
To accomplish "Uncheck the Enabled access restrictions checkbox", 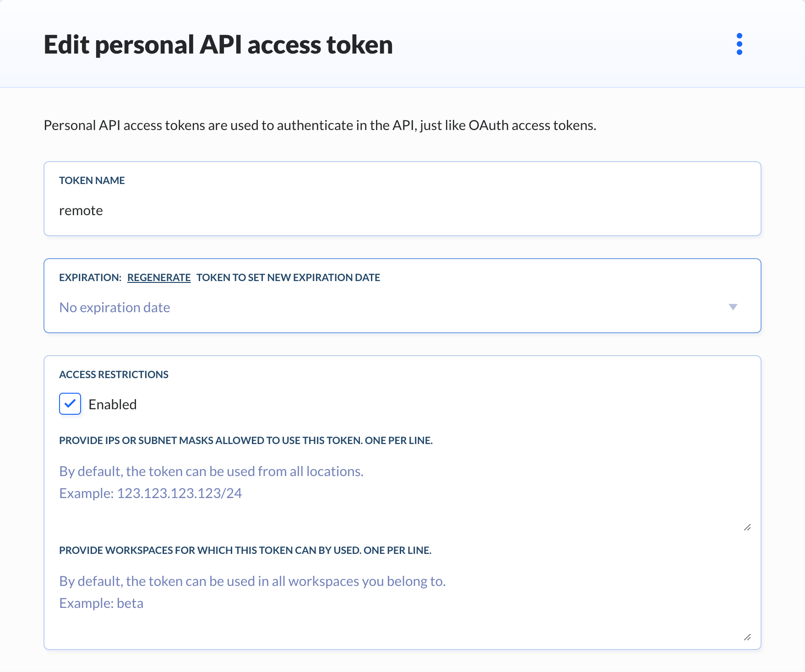I will tap(70, 404).
